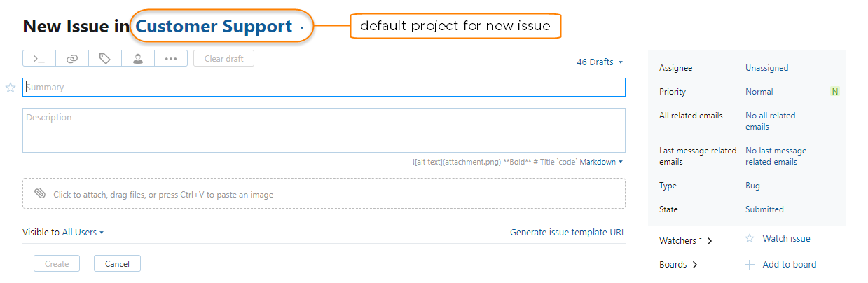Open the three-dots more actions menu
The height and width of the screenshot is (283, 868).
[x=171, y=59]
